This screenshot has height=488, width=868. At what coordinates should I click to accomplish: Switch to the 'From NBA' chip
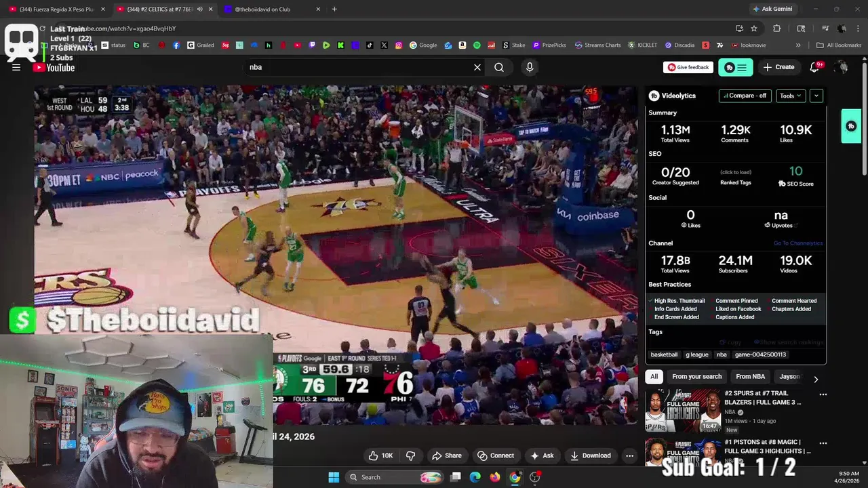(x=750, y=376)
